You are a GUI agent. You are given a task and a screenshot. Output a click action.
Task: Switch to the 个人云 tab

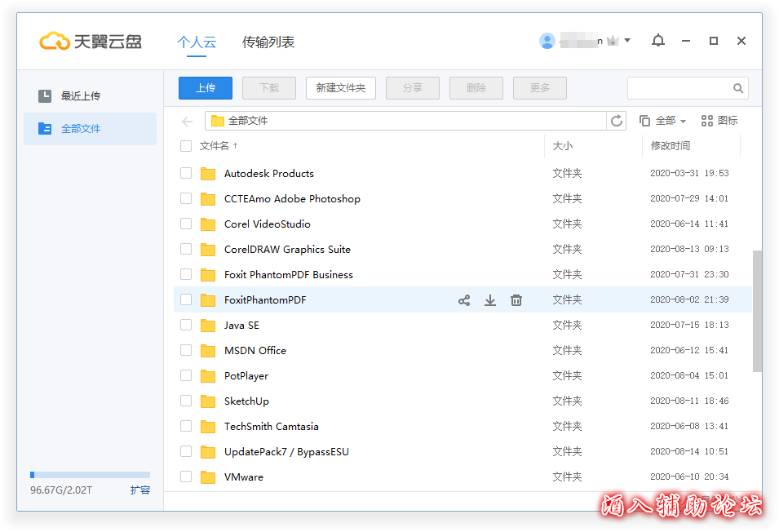tap(197, 42)
